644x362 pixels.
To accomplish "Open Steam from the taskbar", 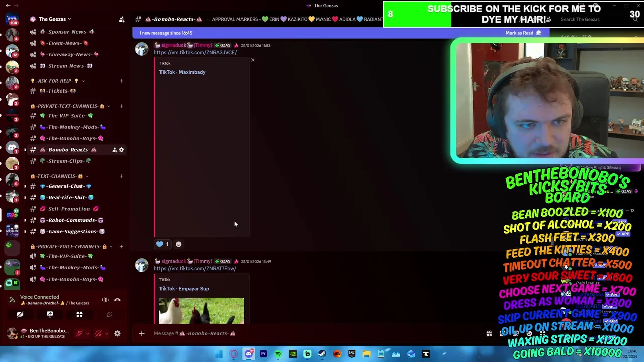I will tap(322, 354).
